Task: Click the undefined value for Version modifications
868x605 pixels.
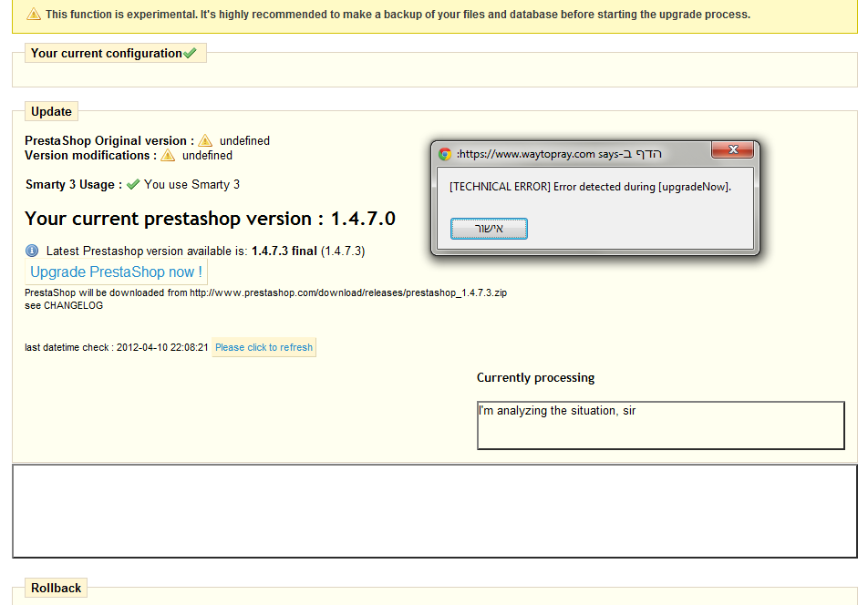Action: pos(207,156)
